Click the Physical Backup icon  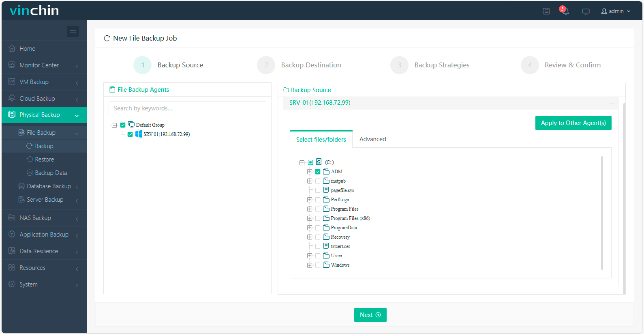(x=12, y=115)
